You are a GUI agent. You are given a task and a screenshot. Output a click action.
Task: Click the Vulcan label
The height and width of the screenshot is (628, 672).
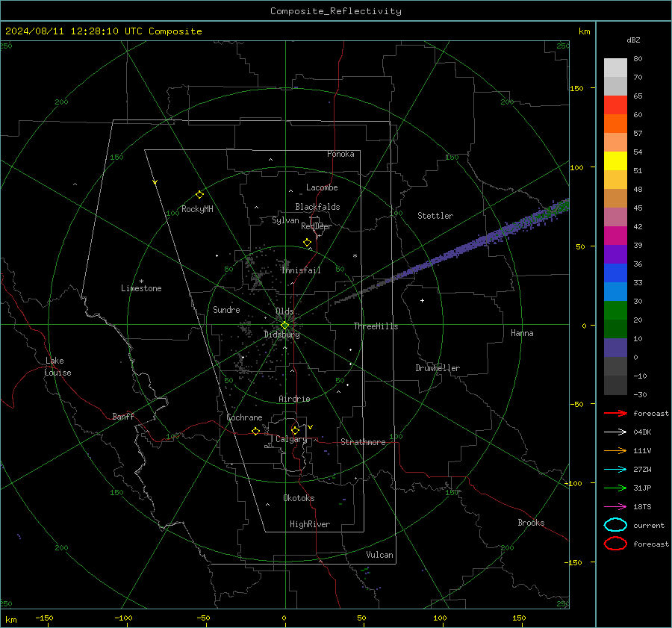[379, 555]
